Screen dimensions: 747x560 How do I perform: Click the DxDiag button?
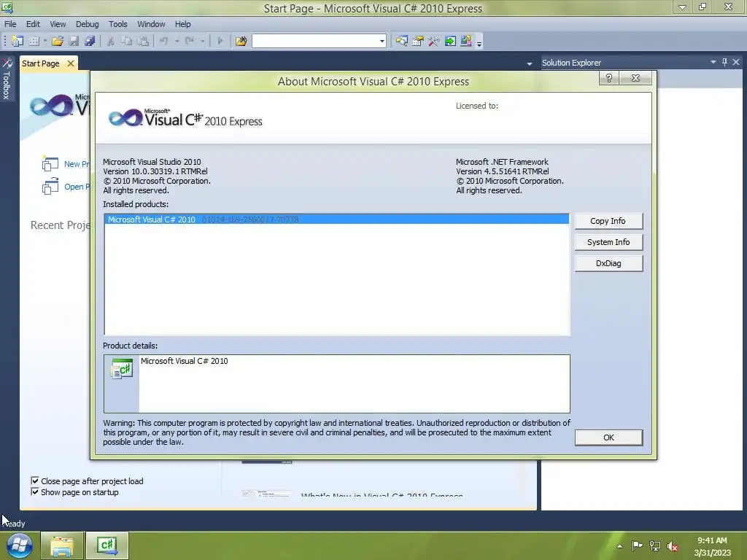[608, 263]
